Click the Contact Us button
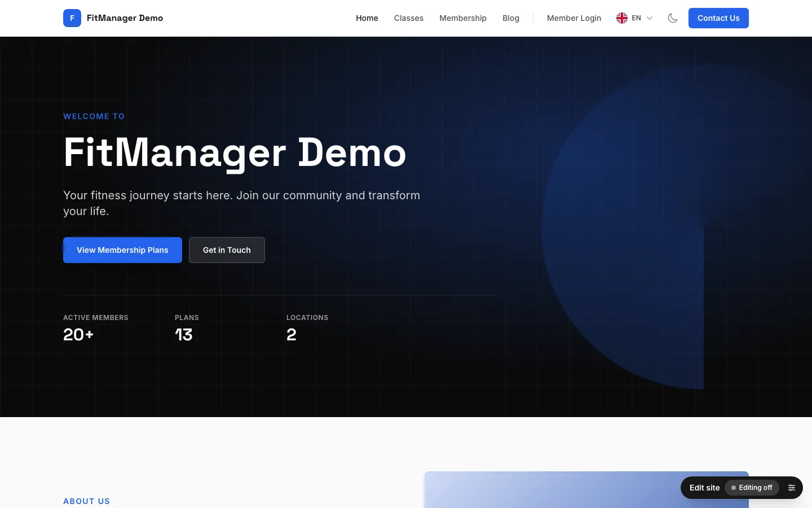This screenshot has width=812, height=508. point(718,18)
